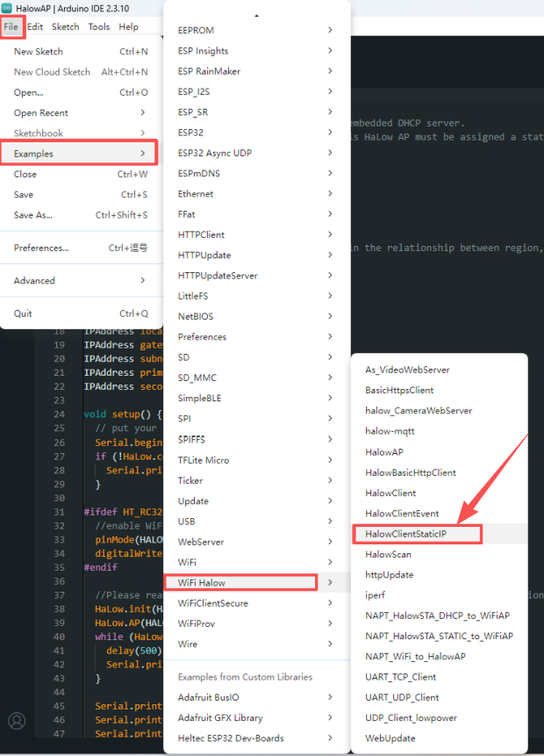This screenshot has width=544, height=756.
Task: Select the BasicHttpsClient example
Action: (440, 390)
